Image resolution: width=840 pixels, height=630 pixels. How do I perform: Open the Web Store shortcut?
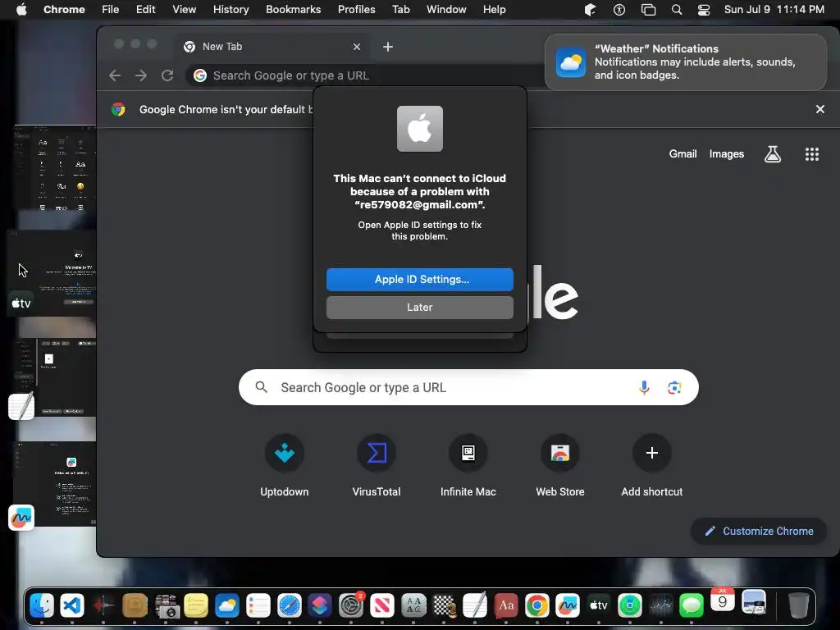[560, 466]
